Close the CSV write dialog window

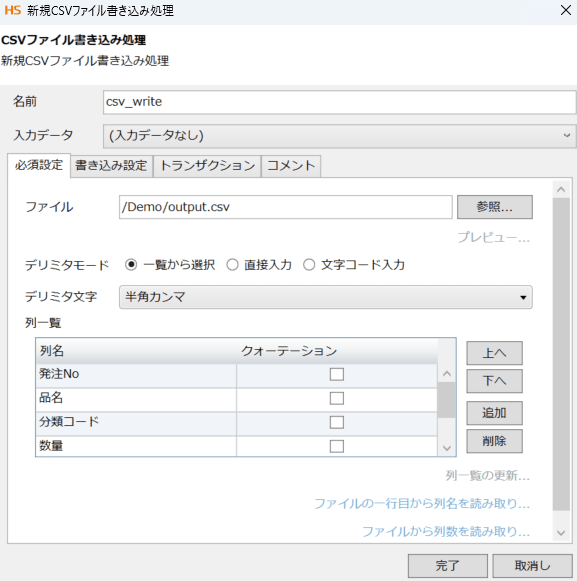tap(566, 10)
